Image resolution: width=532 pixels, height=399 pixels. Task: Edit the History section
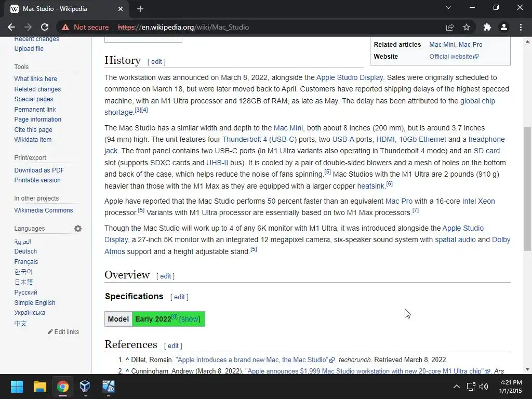pyautogui.click(x=156, y=62)
